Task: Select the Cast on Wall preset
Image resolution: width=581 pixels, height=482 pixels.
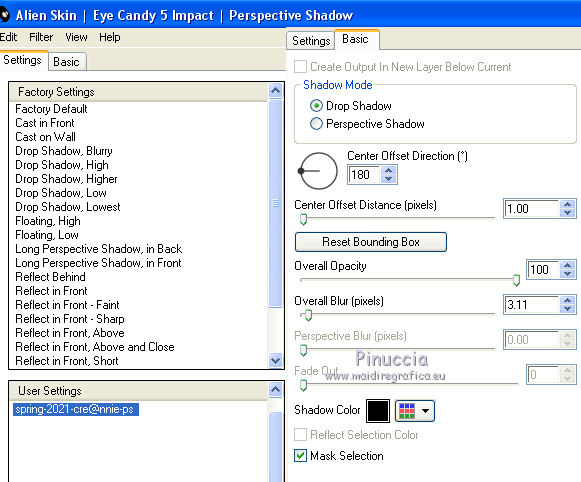Action: pos(46,137)
